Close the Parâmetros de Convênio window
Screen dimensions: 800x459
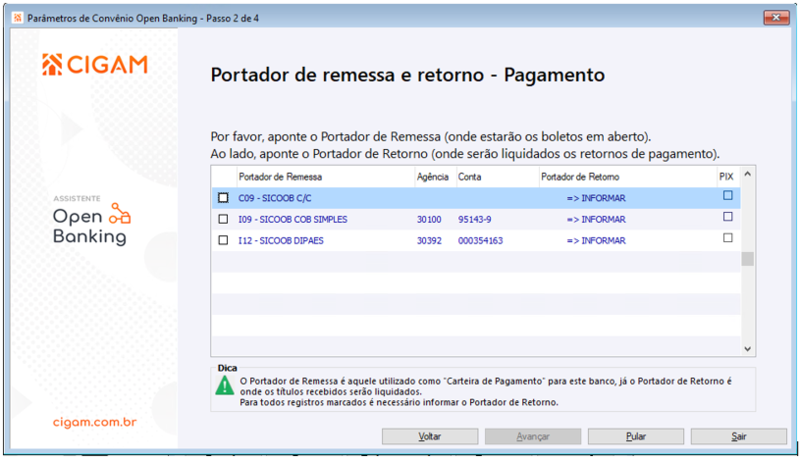pyautogui.click(x=776, y=17)
